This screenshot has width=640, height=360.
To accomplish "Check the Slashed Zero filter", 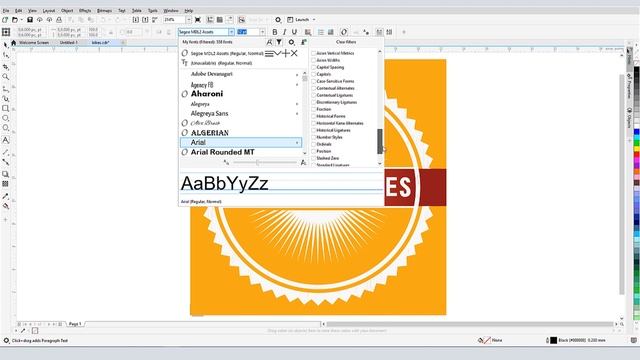I will pos(313,158).
